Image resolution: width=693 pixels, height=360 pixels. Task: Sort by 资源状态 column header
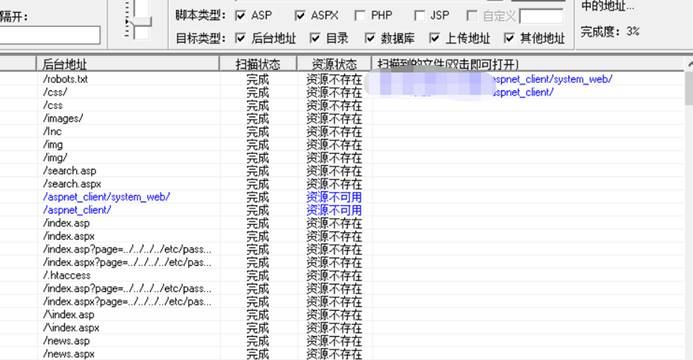coord(334,64)
